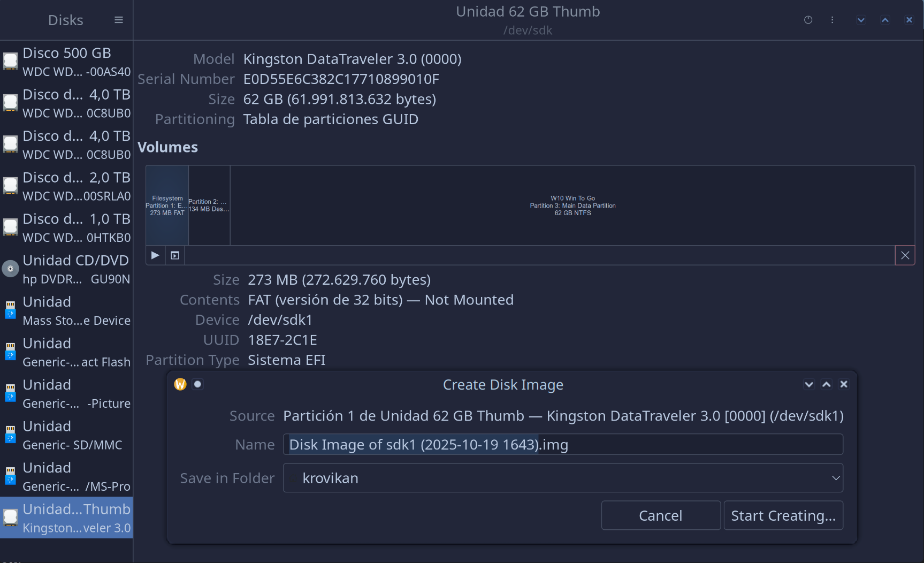Open the Disks hamburger menu
924x563 pixels.
(118, 20)
